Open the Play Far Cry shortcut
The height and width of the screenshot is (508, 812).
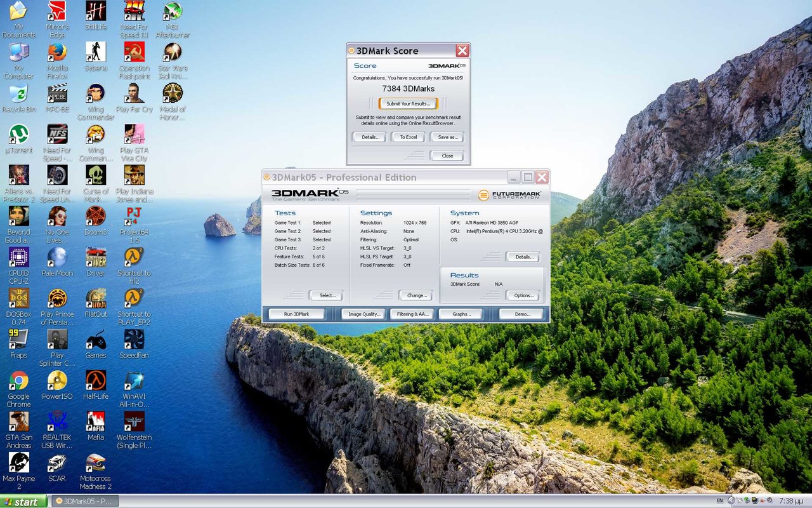(134, 98)
